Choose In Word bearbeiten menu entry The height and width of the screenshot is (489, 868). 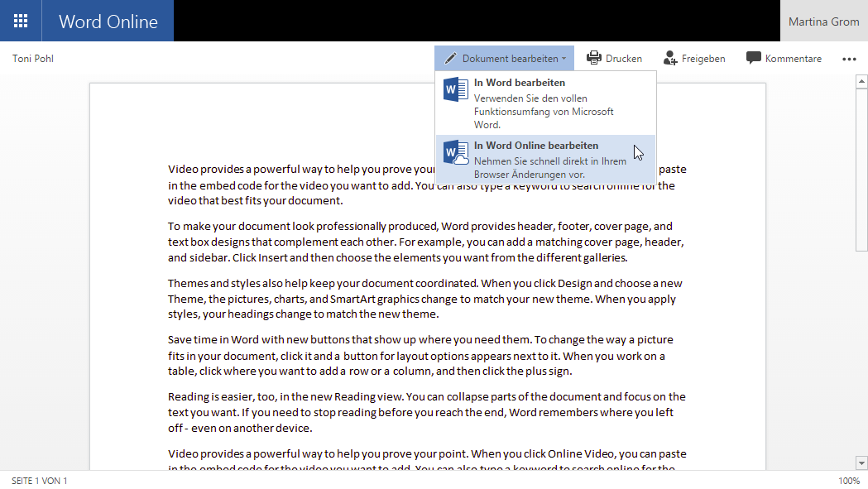coord(546,103)
